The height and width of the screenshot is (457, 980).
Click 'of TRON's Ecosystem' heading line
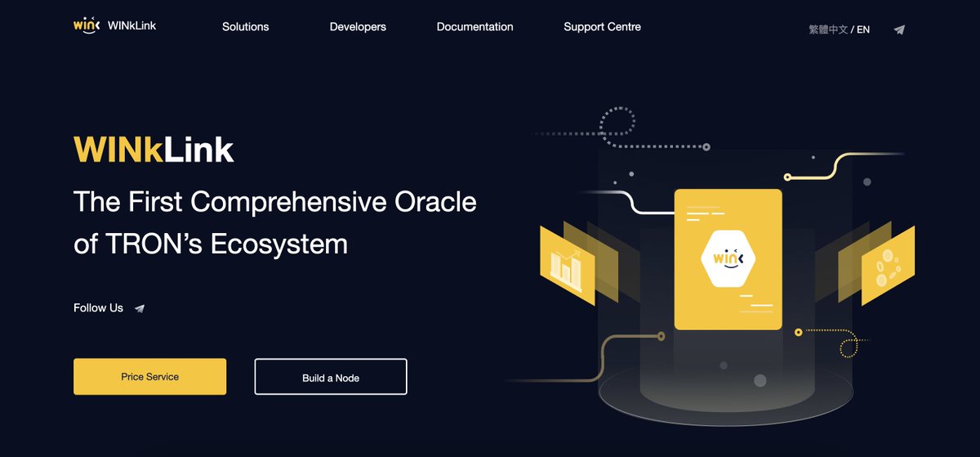211,244
